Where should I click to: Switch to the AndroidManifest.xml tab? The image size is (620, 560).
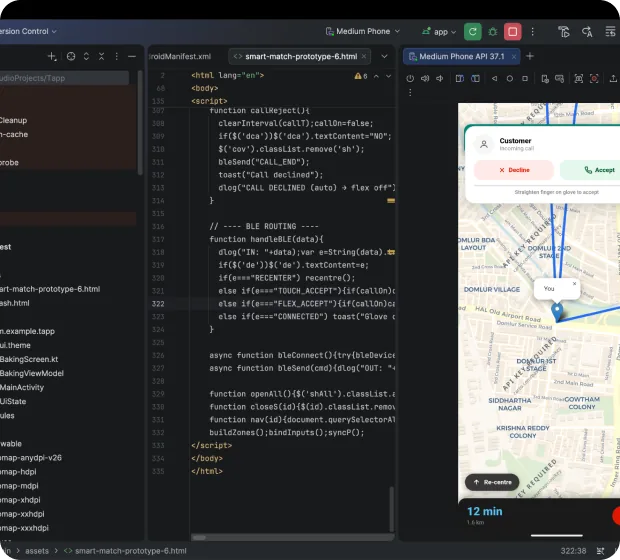(x=180, y=57)
